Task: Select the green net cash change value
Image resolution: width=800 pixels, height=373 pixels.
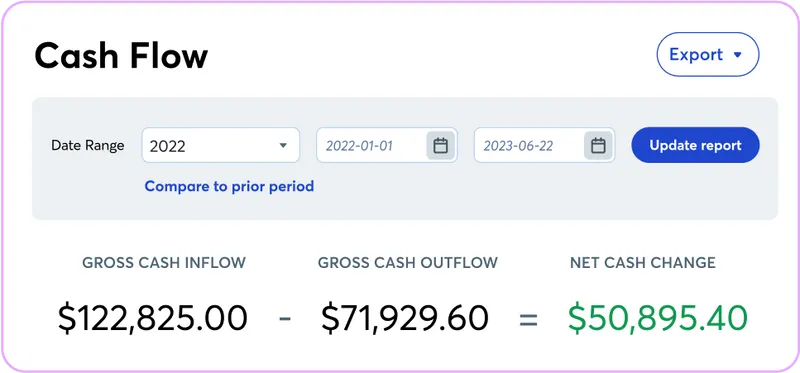Action: pyautogui.click(x=658, y=318)
